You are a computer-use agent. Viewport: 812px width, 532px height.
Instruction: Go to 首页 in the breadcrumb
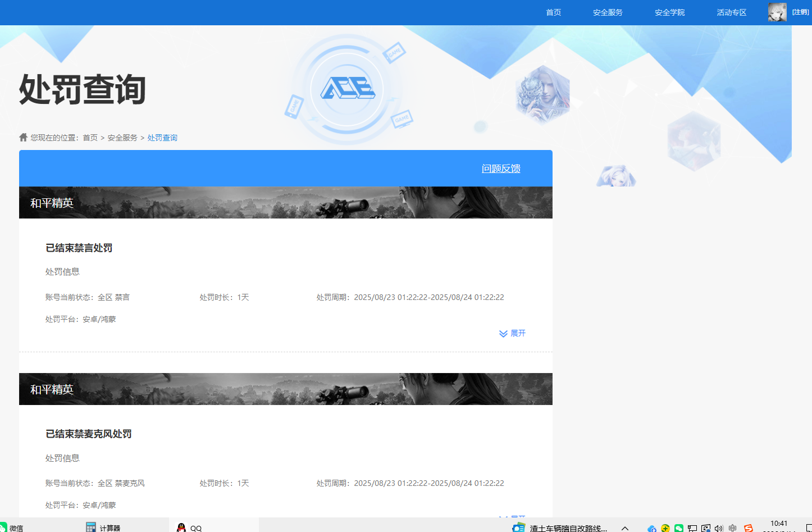[90, 138]
